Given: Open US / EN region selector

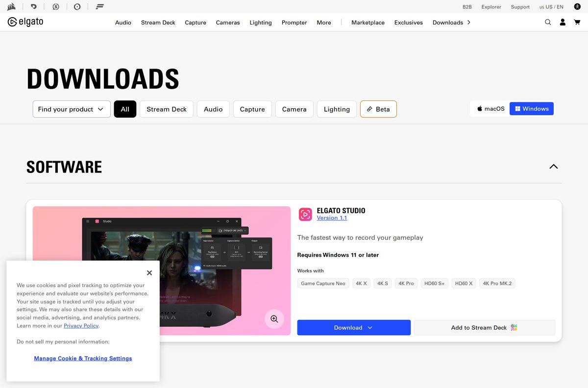Looking at the screenshot, I should pos(551,7).
